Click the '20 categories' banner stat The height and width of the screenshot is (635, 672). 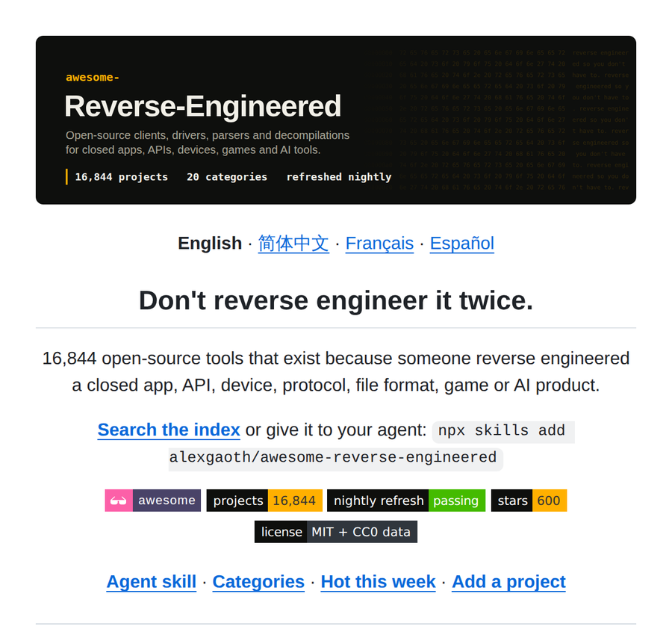[227, 177]
